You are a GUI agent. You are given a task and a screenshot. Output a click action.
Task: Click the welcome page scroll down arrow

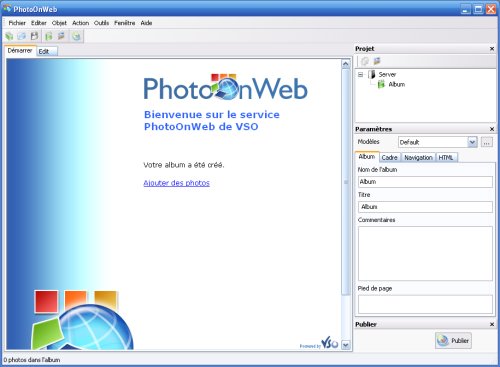tap(346, 345)
